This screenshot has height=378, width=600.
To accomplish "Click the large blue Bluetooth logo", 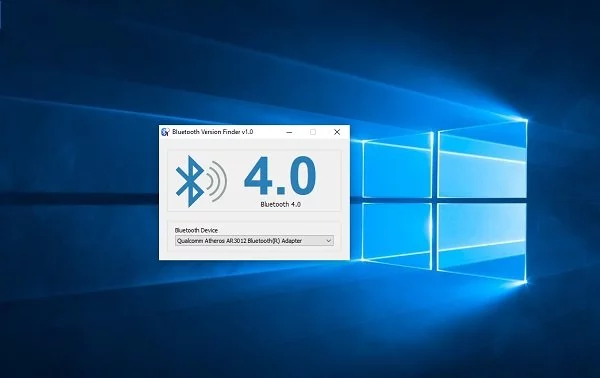I will point(189,181).
